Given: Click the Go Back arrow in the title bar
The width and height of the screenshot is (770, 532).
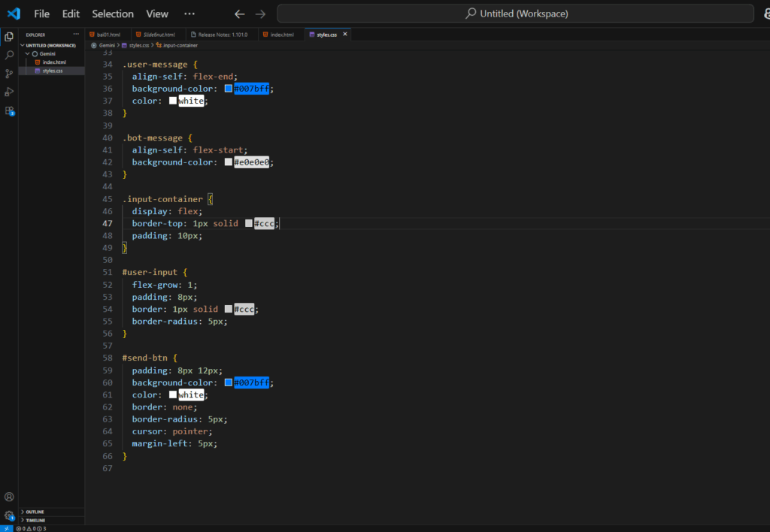Looking at the screenshot, I should coord(239,14).
